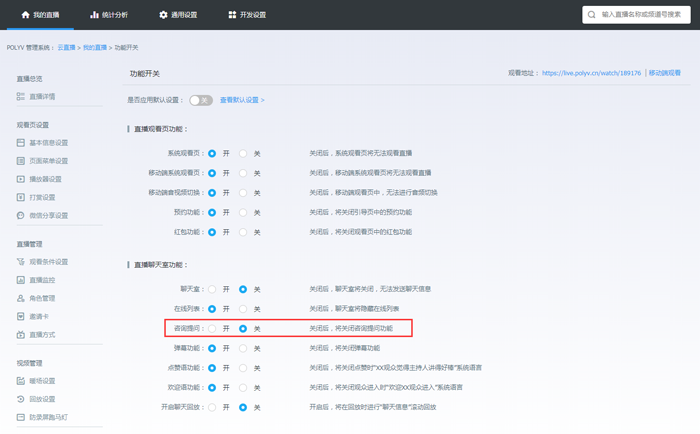Open 邀请卡 sidebar item
This screenshot has height=434, width=700.
pyautogui.click(x=39, y=316)
